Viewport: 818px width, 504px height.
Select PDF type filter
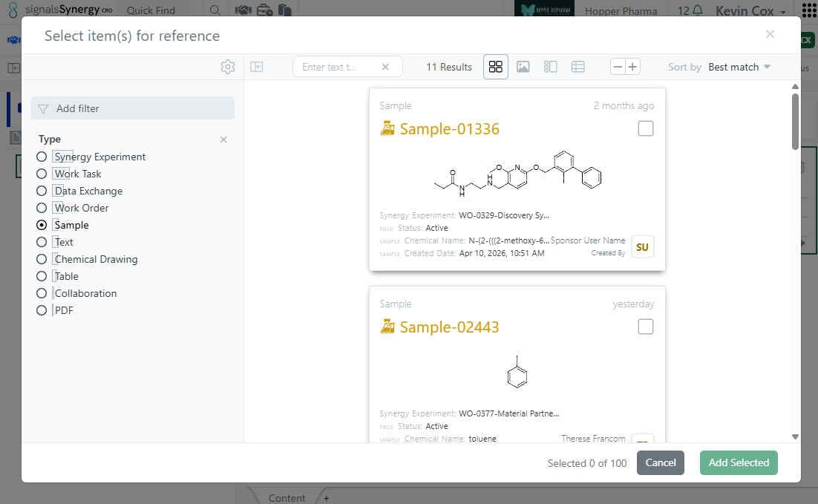coord(42,310)
